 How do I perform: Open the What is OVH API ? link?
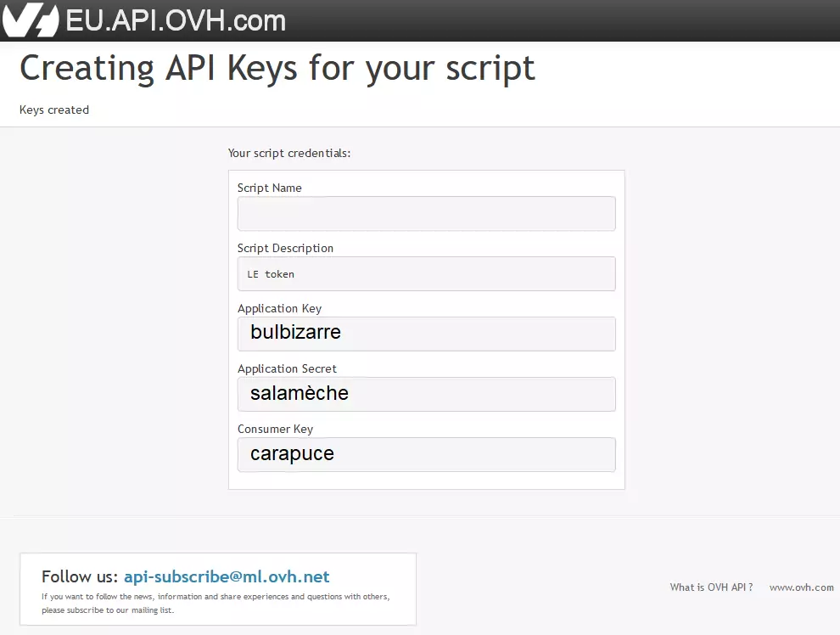tap(711, 587)
